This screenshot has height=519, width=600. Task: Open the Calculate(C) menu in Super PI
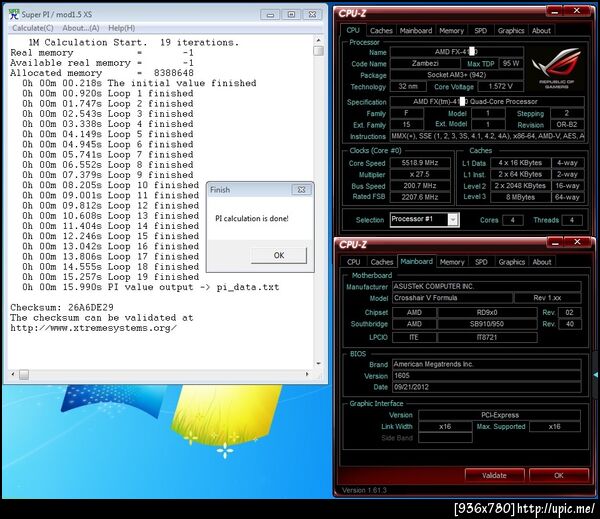33,28
